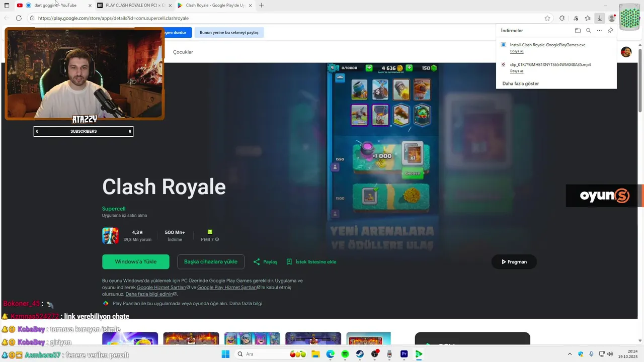Close the Clash Royale Google Play tab
The height and width of the screenshot is (362, 644).
pyautogui.click(x=250, y=6)
